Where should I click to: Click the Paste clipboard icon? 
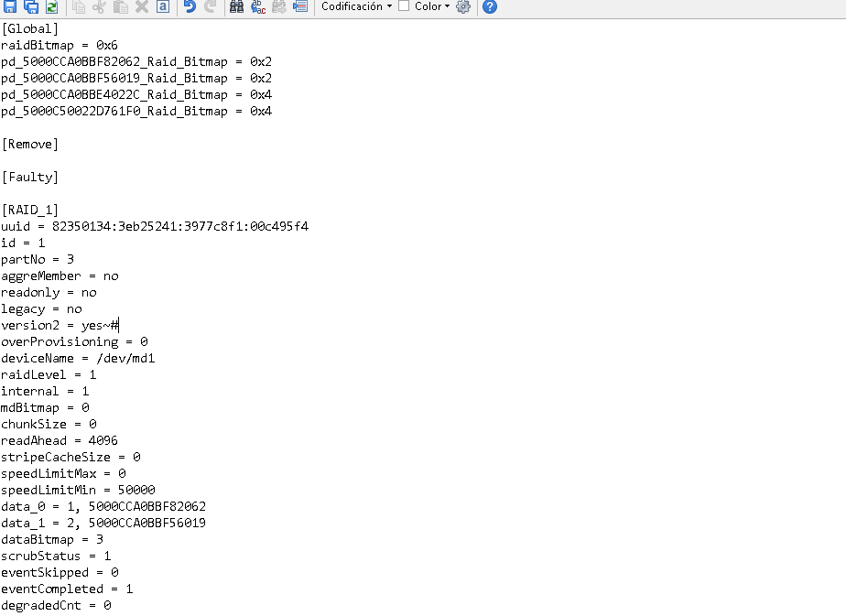click(x=120, y=7)
